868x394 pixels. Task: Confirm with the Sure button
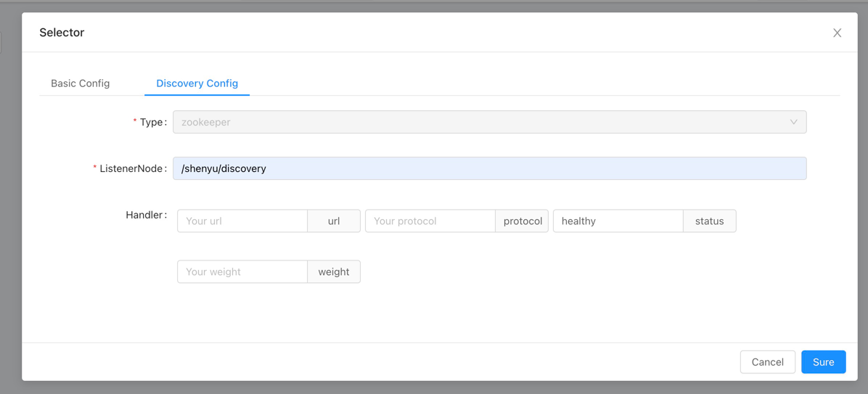coord(823,362)
